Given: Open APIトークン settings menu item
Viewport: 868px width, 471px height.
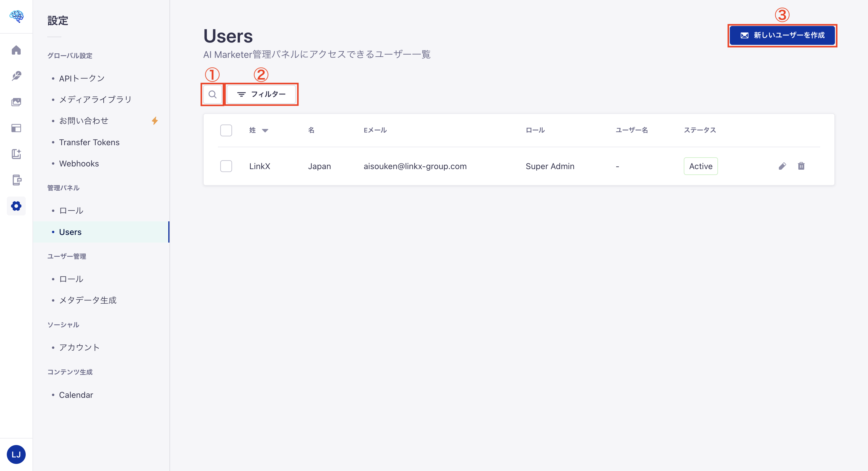Looking at the screenshot, I should [82, 78].
